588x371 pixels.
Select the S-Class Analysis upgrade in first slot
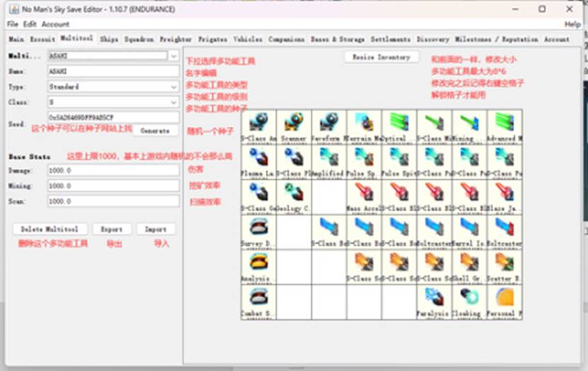click(259, 126)
